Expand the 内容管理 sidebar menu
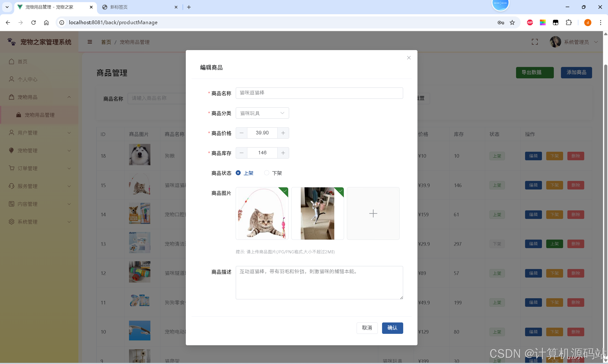This screenshot has width=608, height=364. pos(69,204)
